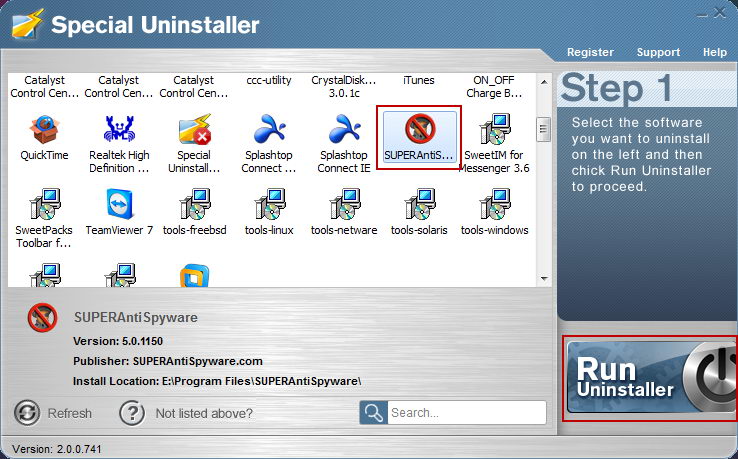The width and height of the screenshot is (738, 459).
Task: Click the program list scroll up arrow
Action: coord(544,82)
